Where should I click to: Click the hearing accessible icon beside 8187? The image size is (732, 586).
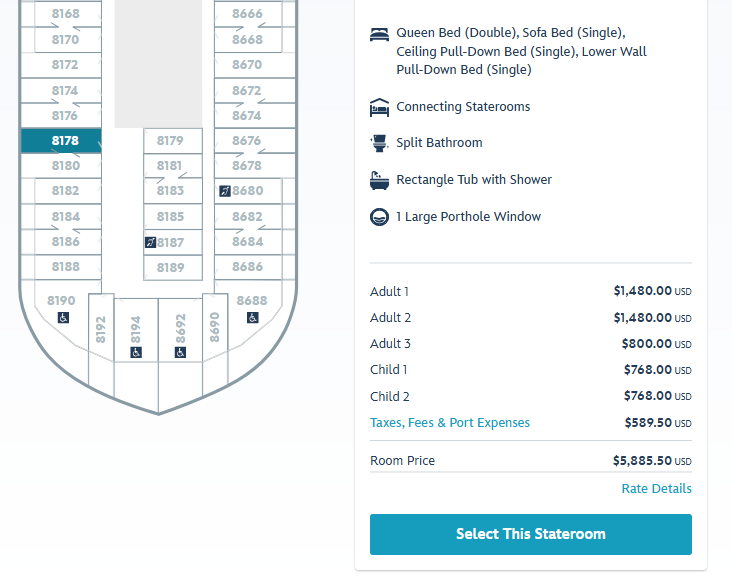(150, 242)
